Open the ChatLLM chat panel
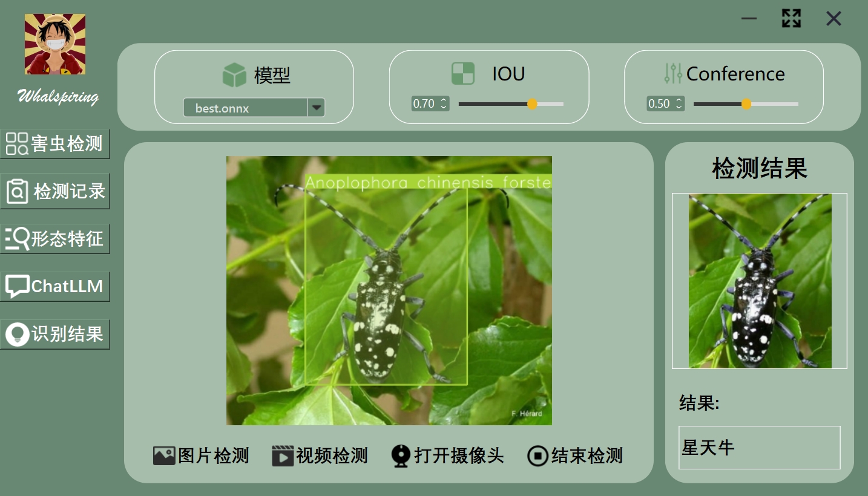Screen dimensions: 868x496 pos(54,286)
